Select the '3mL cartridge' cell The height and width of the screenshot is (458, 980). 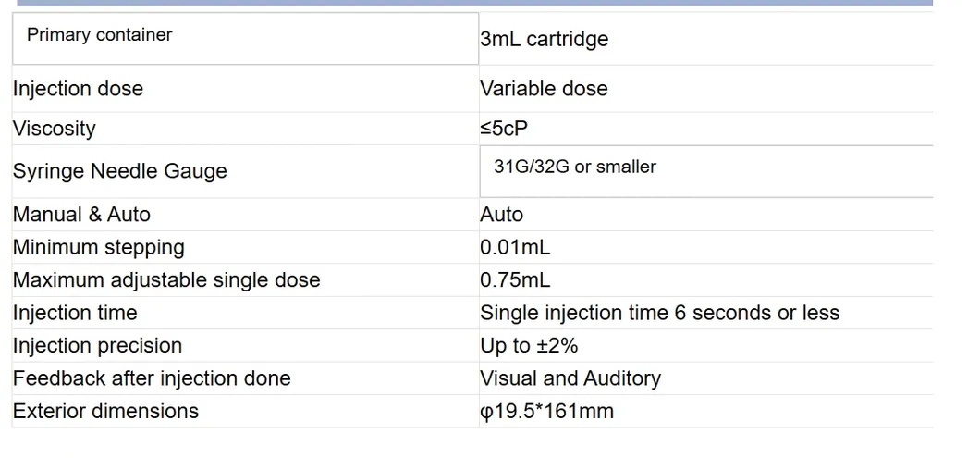[544, 40]
